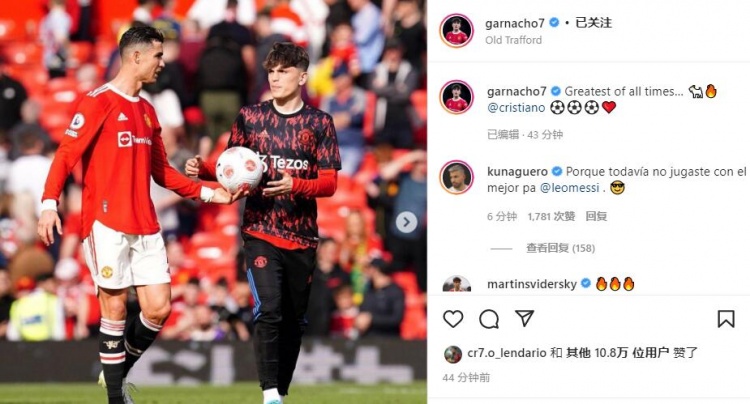The width and height of the screenshot is (750, 404).
Task: Open martinsvidersky's profile avatar
Action: tap(457, 284)
